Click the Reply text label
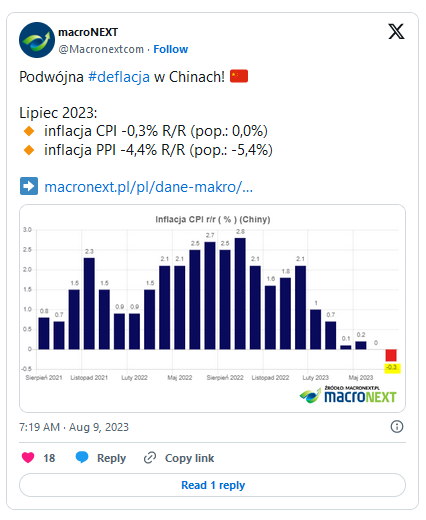Screen dimensions: 426x520 click(x=111, y=458)
